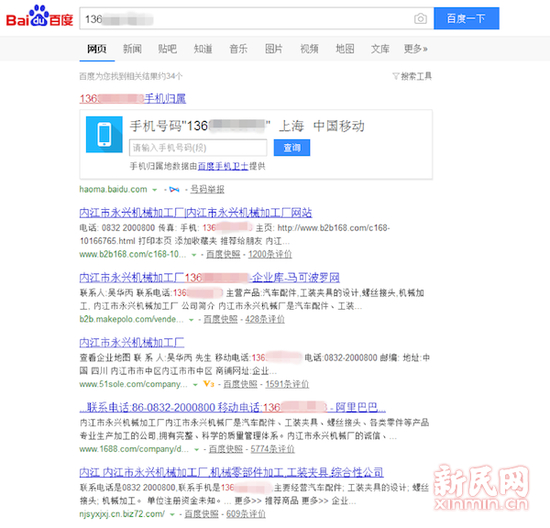The height and width of the screenshot is (528, 550).
Task: Select the 网页 tab
Action: click(97, 49)
